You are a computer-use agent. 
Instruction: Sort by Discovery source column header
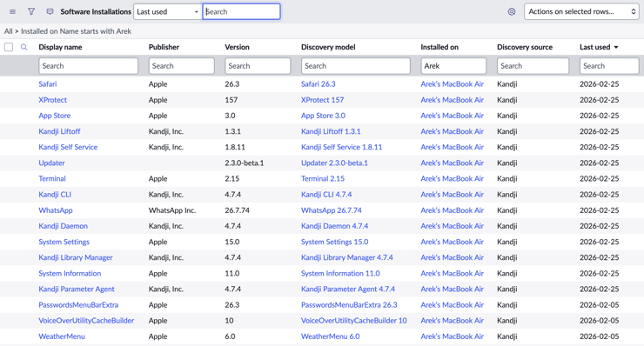(x=525, y=47)
